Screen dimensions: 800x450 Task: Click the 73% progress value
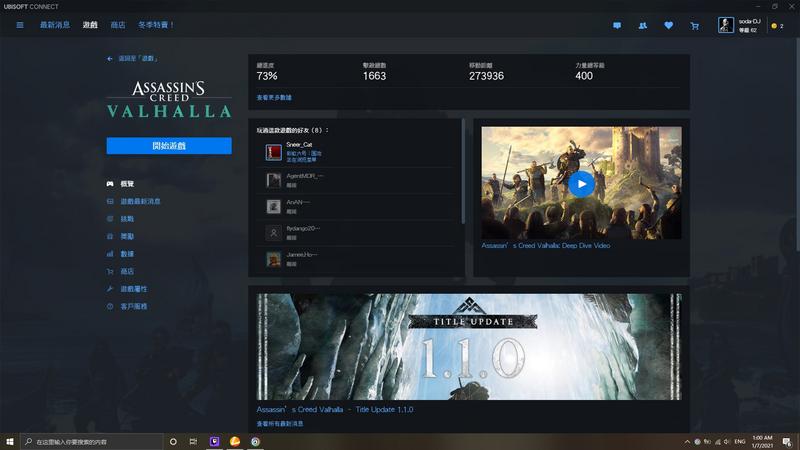[x=267, y=76]
